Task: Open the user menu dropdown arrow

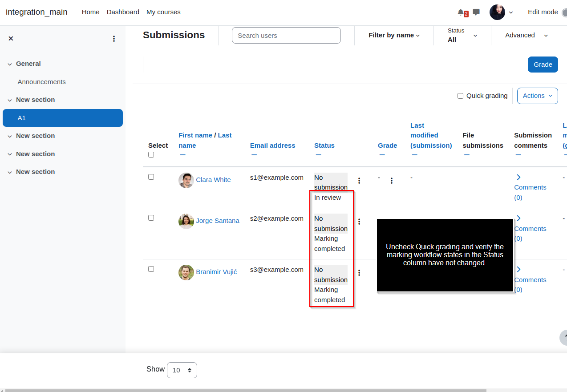Action: (511, 12)
